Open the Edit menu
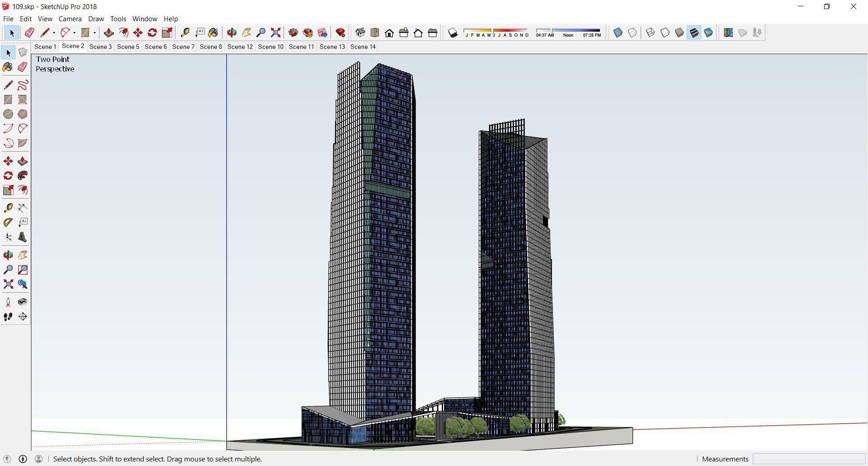Image resolution: width=868 pixels, height=466 pixels. point(26,19)
